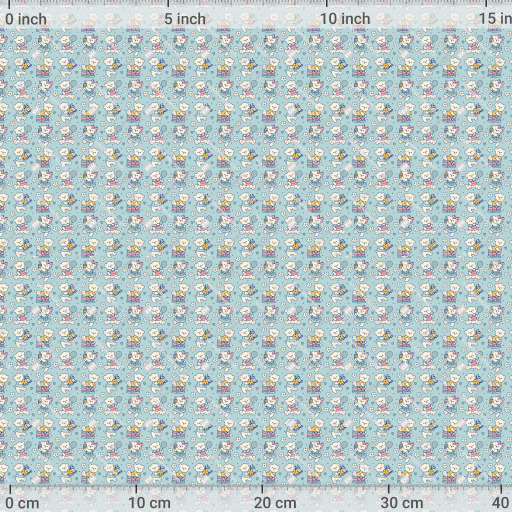This screenshot has width=512, height=512.
Task: Click the tick mark above "10 inch"
Action: pos(326,4)
